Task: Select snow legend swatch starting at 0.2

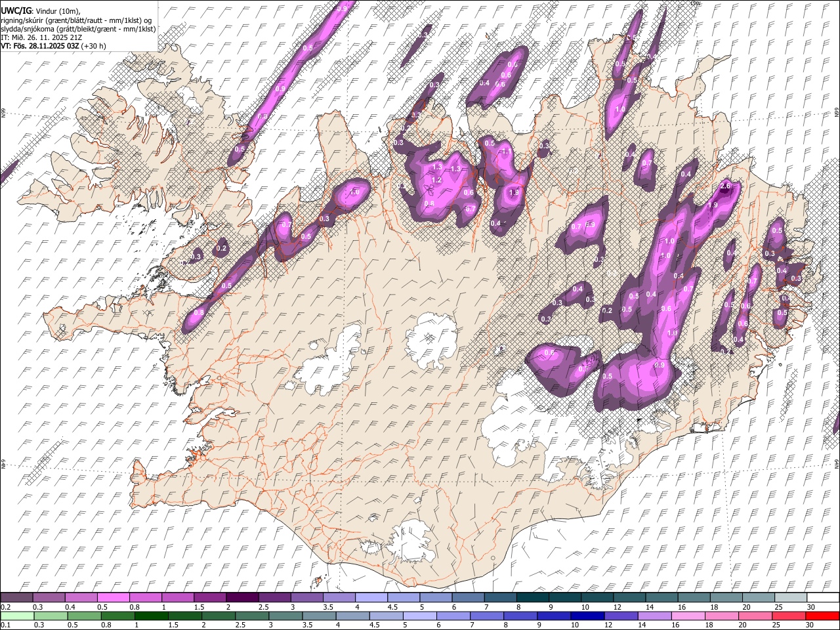Action: click(x=17, y=597)
